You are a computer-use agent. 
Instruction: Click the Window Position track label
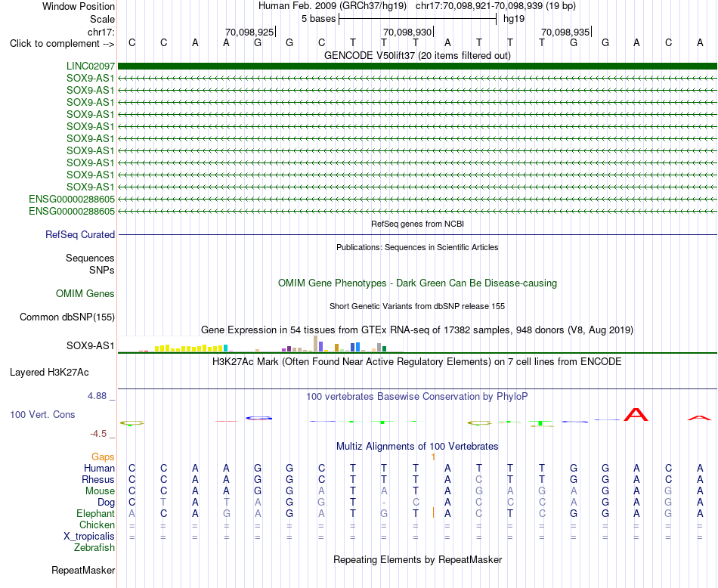coord(79,6)
